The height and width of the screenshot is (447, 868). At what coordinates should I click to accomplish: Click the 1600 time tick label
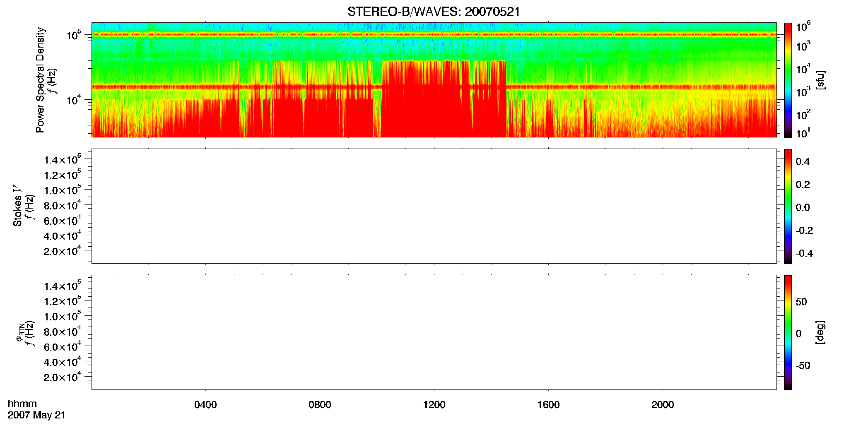548,405
